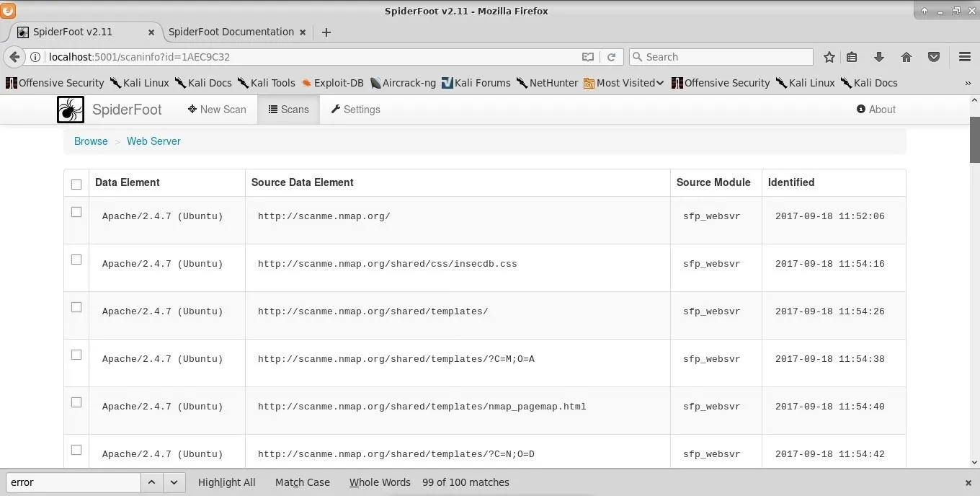Open the Aircrack-ng bookmark

click(403, 83)
